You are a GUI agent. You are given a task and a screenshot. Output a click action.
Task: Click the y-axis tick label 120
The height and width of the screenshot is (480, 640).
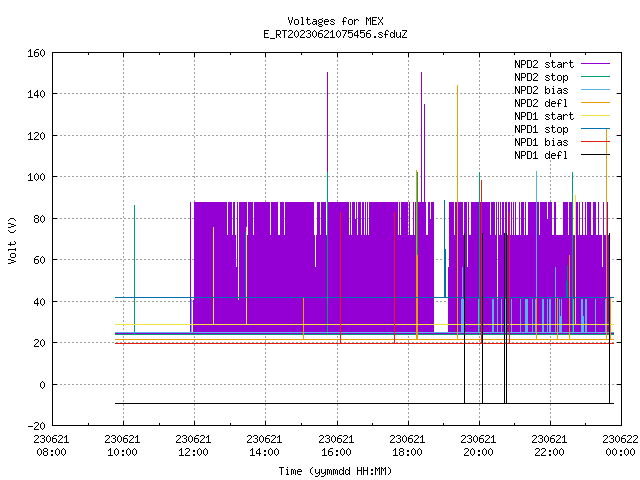(x=36, y=136)
